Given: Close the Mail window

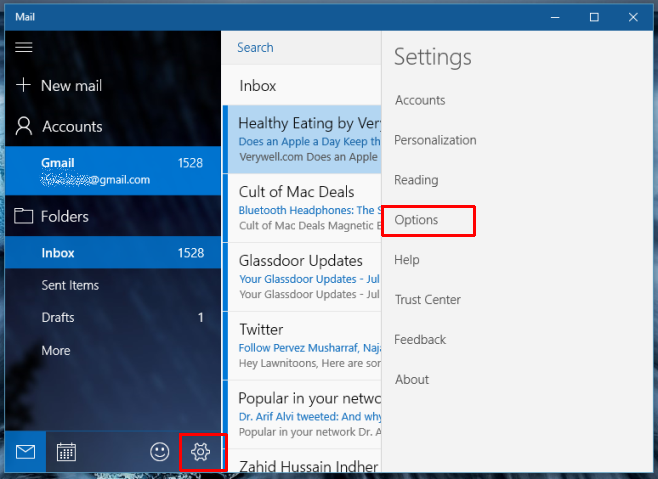Looking at the screenshot, I should [633, 17].
